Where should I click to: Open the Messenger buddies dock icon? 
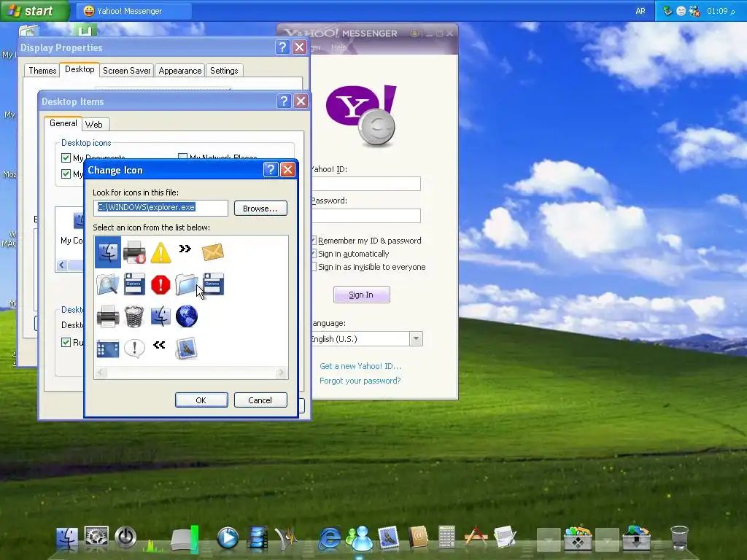tap(360, 538)
